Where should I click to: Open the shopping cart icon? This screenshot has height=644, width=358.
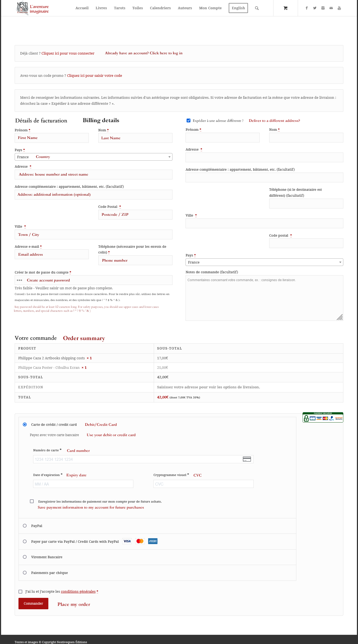point(285,8)
